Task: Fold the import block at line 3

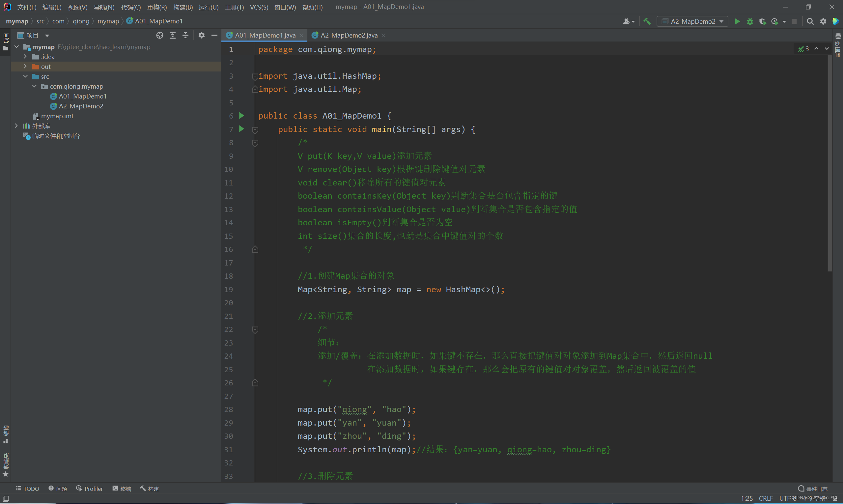Action: click(x=255, y=76)
